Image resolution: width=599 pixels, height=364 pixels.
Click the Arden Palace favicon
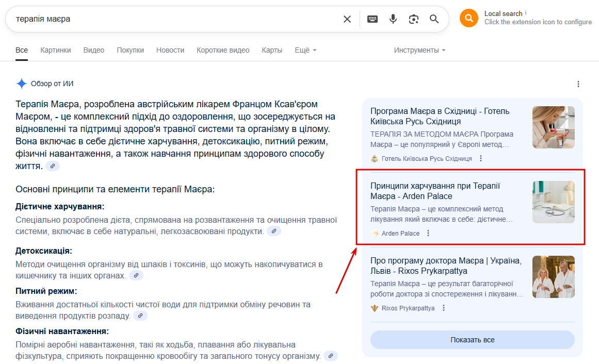coord(375,234)
